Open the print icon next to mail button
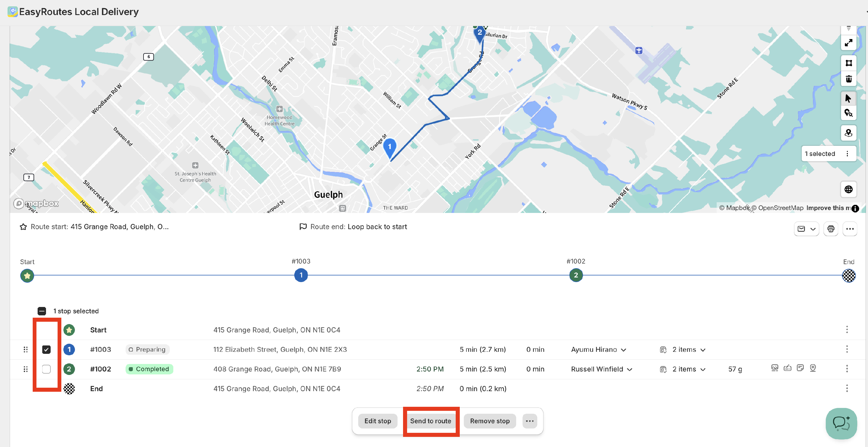 [x=831, y=229]
